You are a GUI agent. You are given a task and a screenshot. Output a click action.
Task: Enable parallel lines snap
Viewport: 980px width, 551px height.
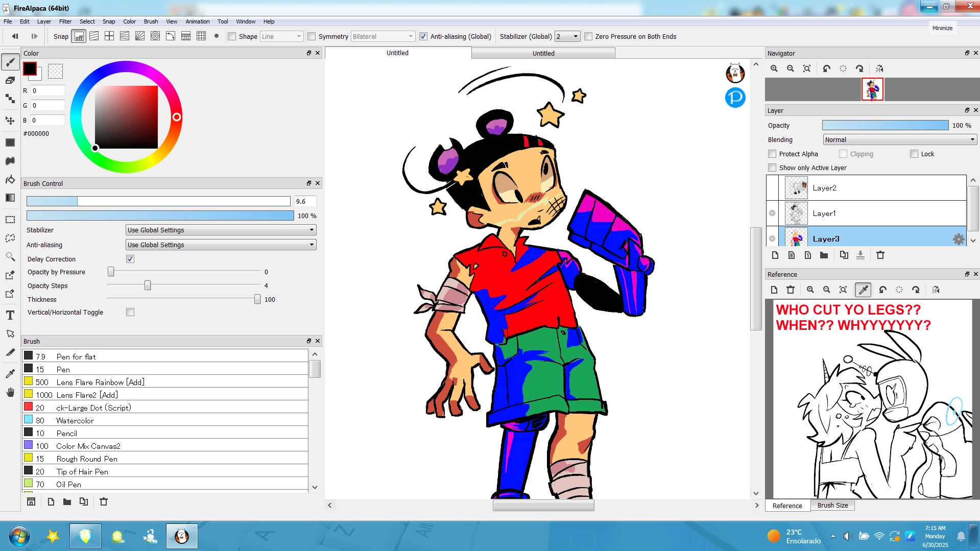94,36
